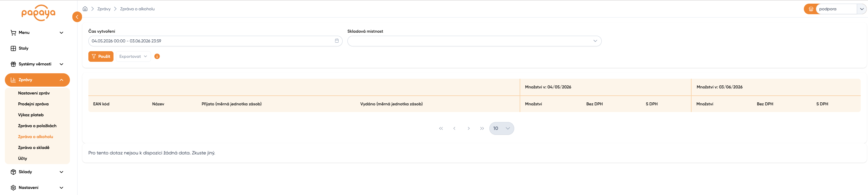Click Bez DPH under 04/05/2026

point(594,104)
